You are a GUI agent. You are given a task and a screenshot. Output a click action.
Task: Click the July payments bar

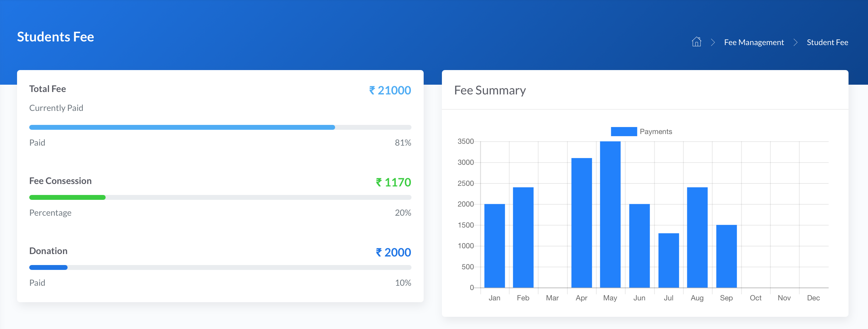tap(668, 260)
